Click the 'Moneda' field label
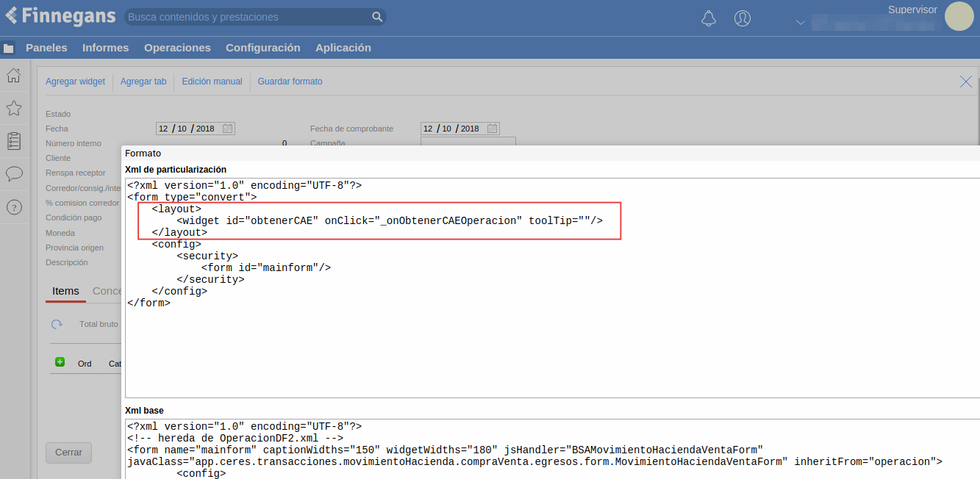The height and width of the screenshot is (479, 980). (60, 233)
